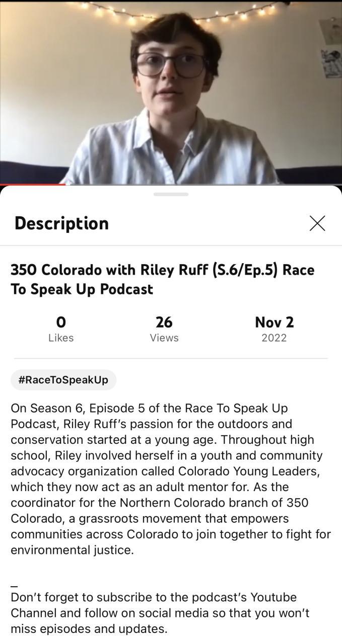Tap the 350 Colorado with Riley Ruff title
The width and height of the screenshot is (342, 644).
162,279
